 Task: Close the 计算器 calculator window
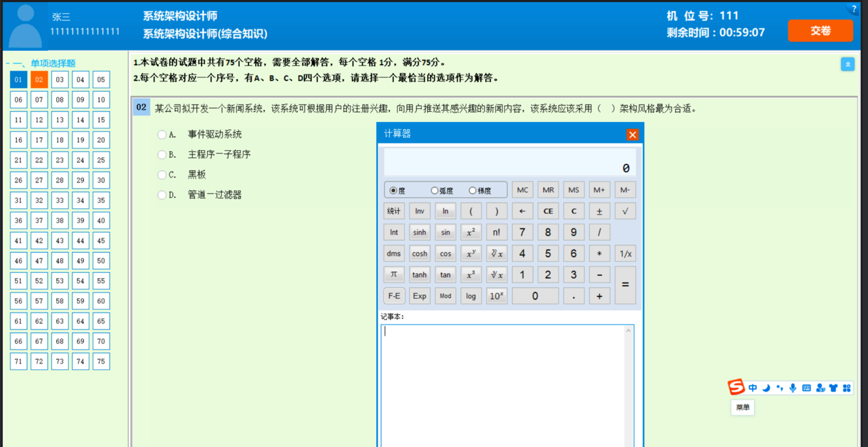[632, 134]
